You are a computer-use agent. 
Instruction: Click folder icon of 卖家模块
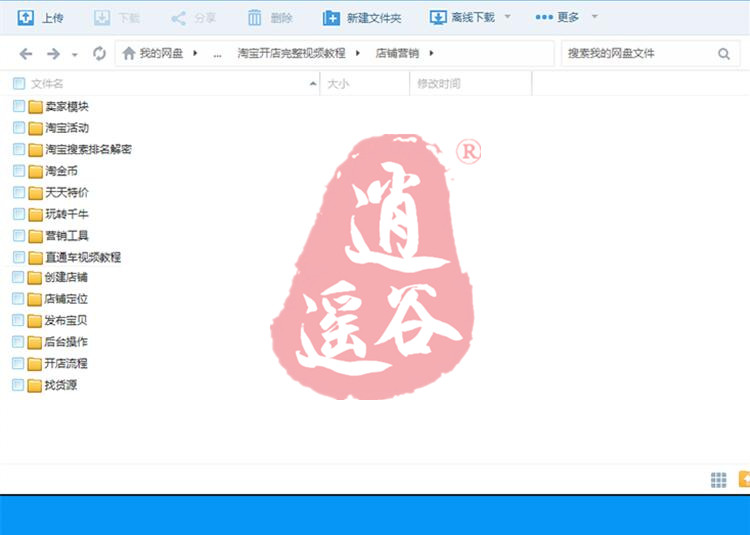point(35,107)
